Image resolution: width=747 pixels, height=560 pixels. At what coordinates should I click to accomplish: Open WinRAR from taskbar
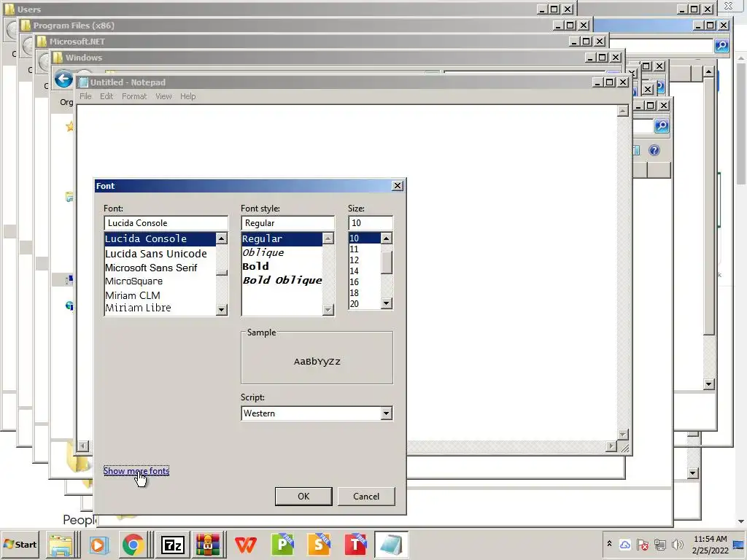tap(208, 545)
